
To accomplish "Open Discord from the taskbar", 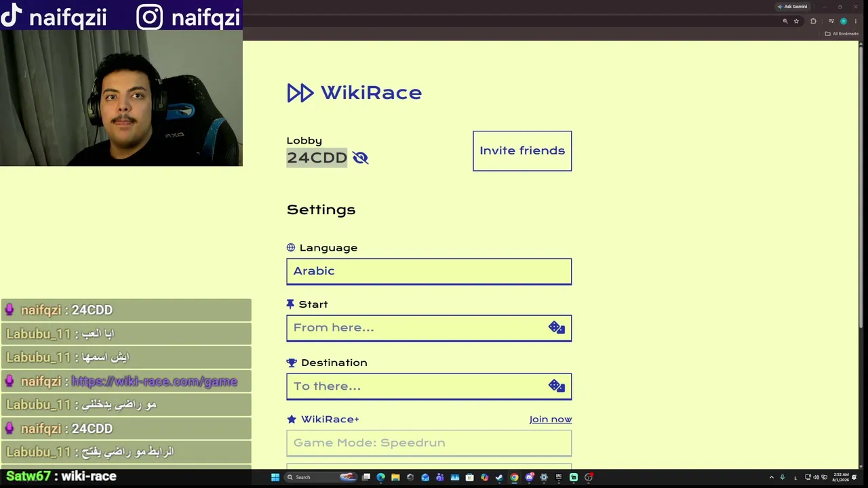I will tap(529, 477).
